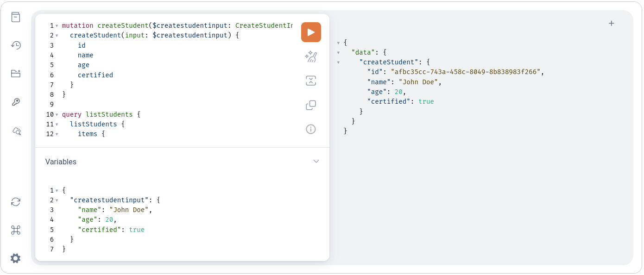Copy the query with the copy icon
The height and width of the screenshot is (275, 644).
click(x=311, y=105)
